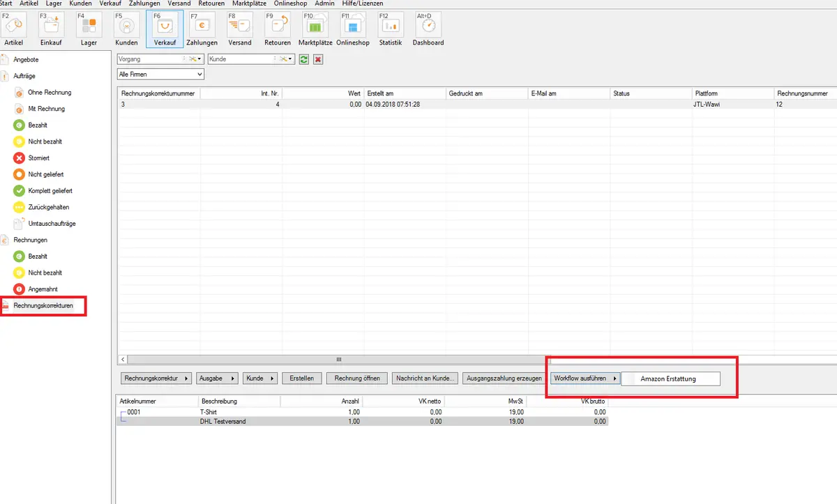The image size is (837, 504).
Task: Open the Hilfe/Lizenzen menu
Action: tap(362, 3)
